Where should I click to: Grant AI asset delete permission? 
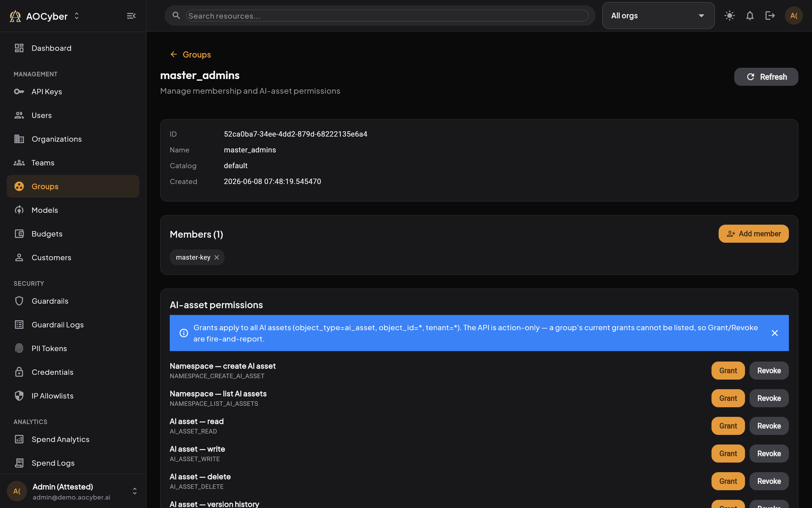(728, 481)
